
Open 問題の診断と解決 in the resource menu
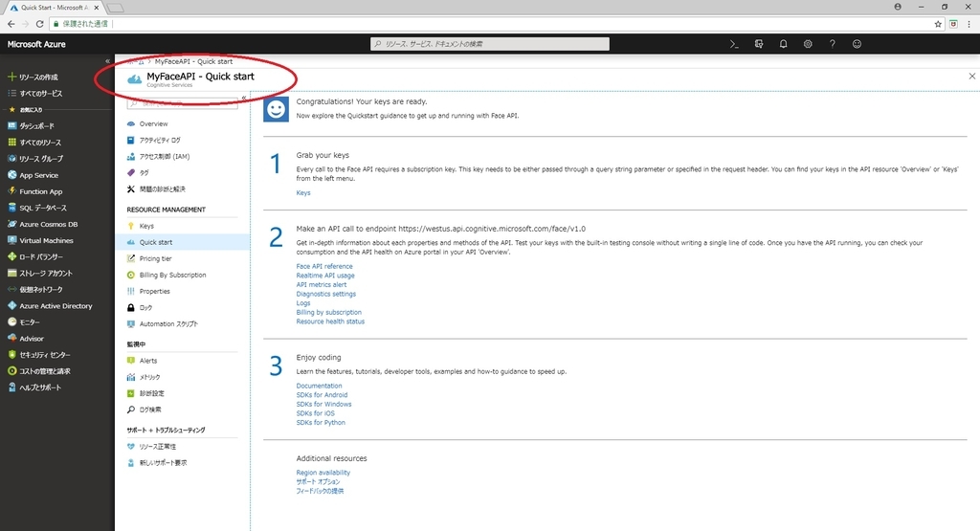[163, 188]
